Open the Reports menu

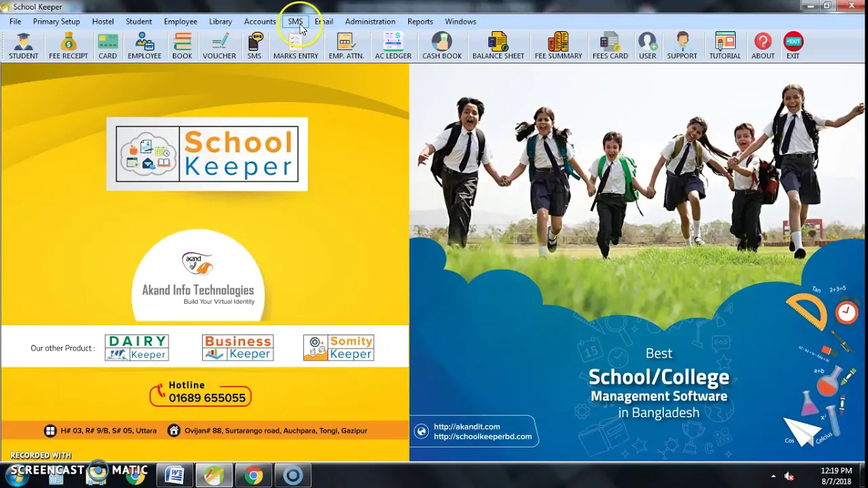[x=420, y=22]
